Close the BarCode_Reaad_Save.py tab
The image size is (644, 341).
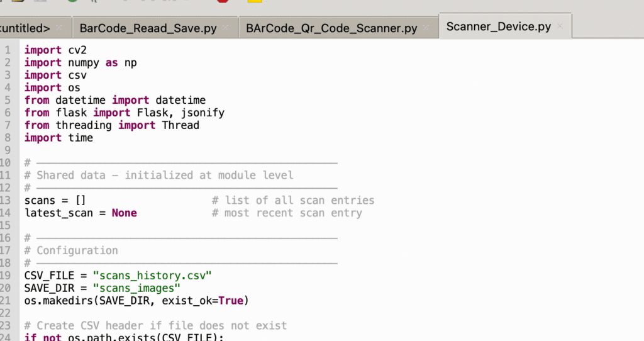(226, 28)
